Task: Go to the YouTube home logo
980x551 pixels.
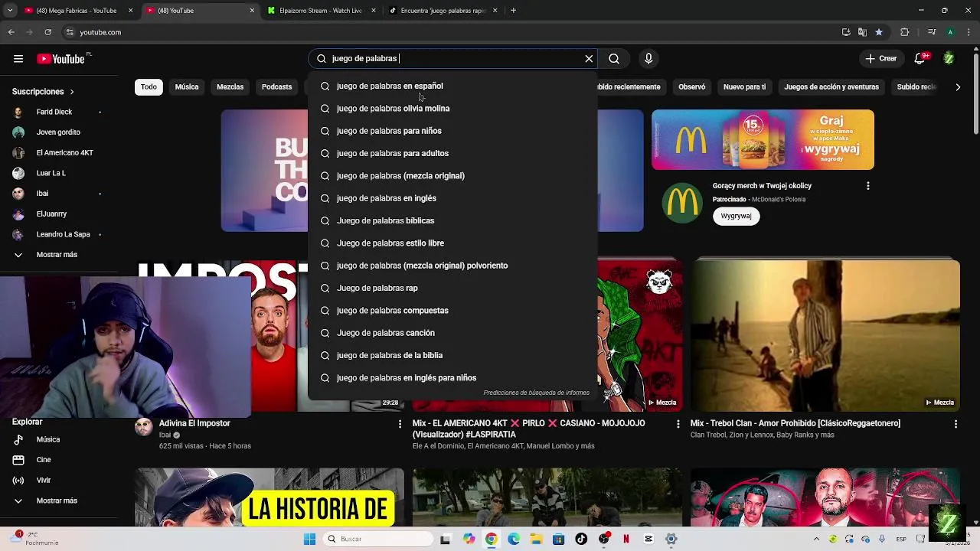Action: [61, 59]
